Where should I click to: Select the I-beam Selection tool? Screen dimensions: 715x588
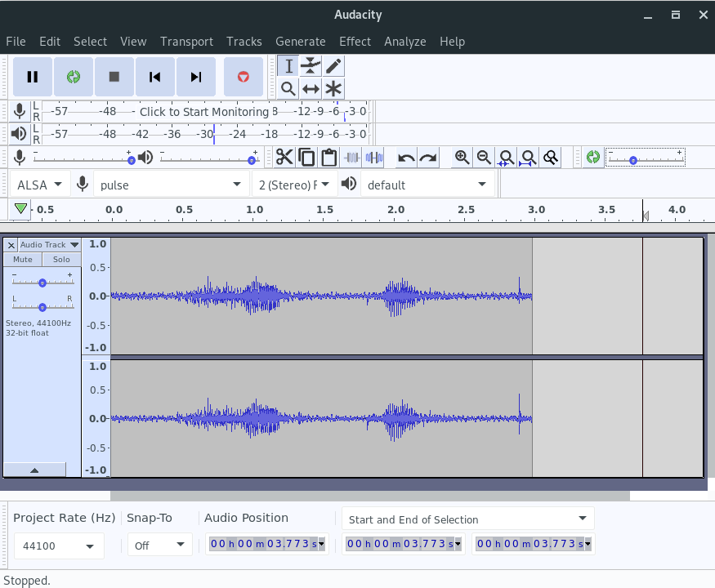point(288,66)
